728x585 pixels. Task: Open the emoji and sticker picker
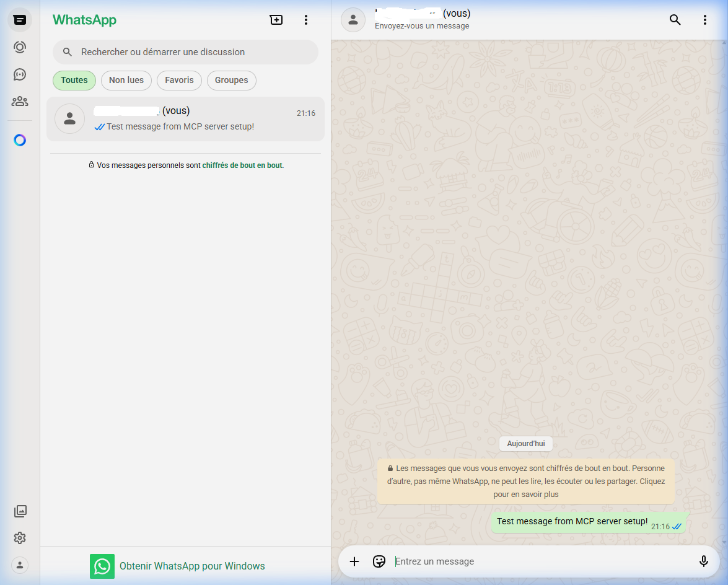pyautogui.click(x=379, y=561)
